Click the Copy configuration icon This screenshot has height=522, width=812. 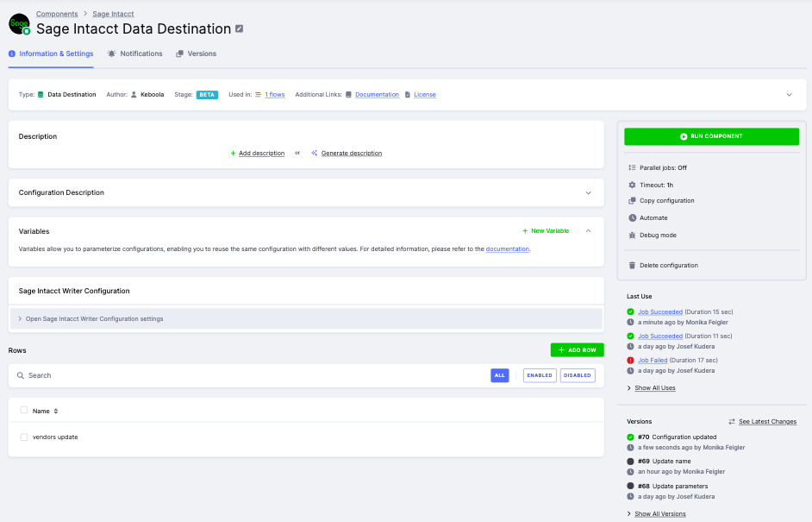pyautogui.click(x=632, y=201)
